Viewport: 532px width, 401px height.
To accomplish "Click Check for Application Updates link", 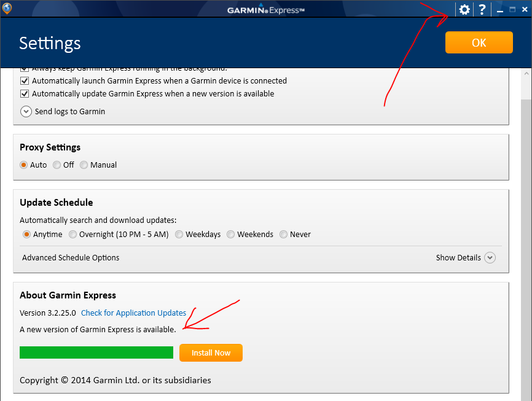I will [x=133, y=313].
